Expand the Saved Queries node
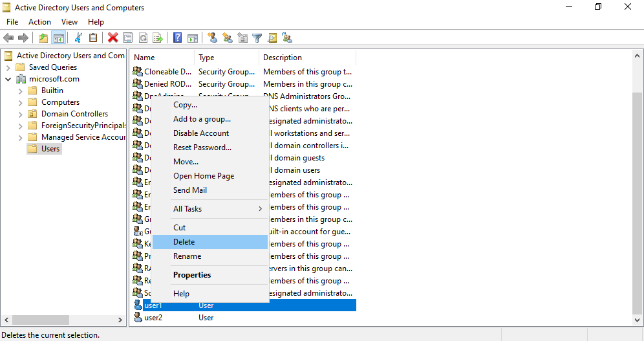This screenshot has height=341, width=644. click(x=8, y=67)
